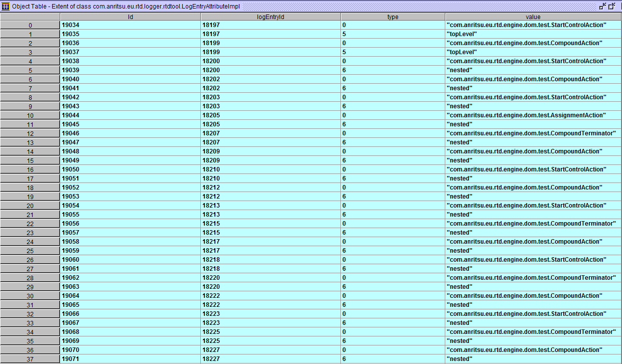Sort by the Id column header
This screenshot has width=622, height=364.
tap(131, 17)
